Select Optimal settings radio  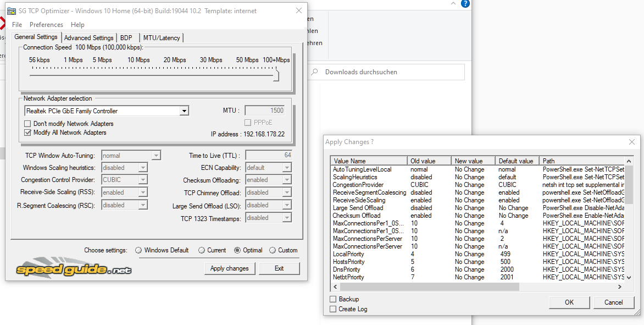237,250
